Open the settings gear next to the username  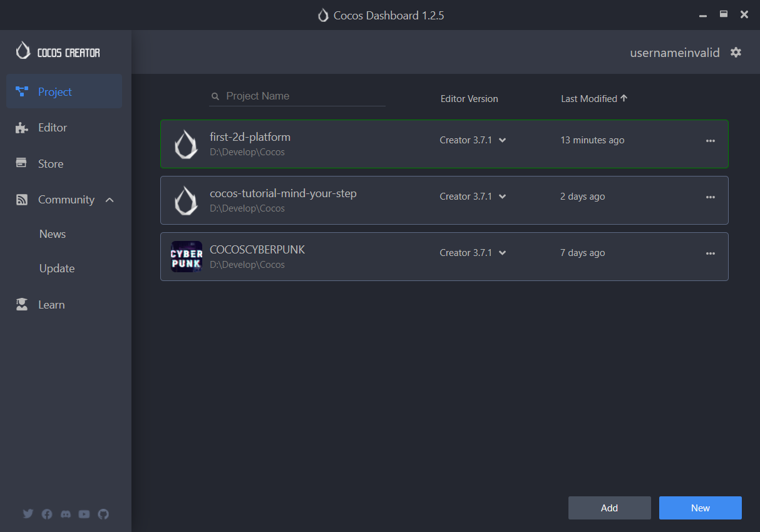736,53
